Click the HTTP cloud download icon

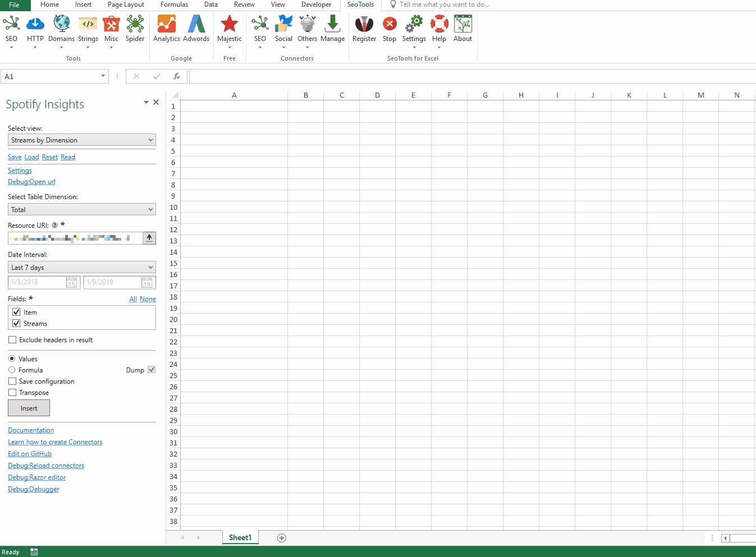[35, 24]
